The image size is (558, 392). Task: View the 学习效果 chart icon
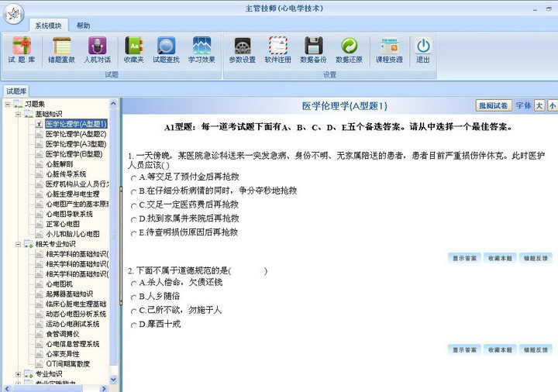(x=201, y=50)
